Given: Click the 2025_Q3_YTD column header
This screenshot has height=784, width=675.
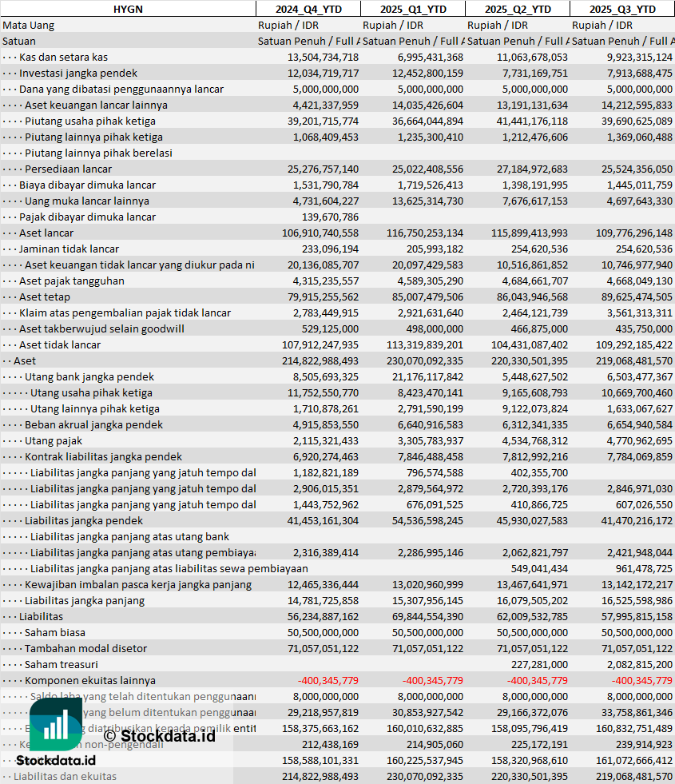Looking at the screenshot, I should click(622, 9).
